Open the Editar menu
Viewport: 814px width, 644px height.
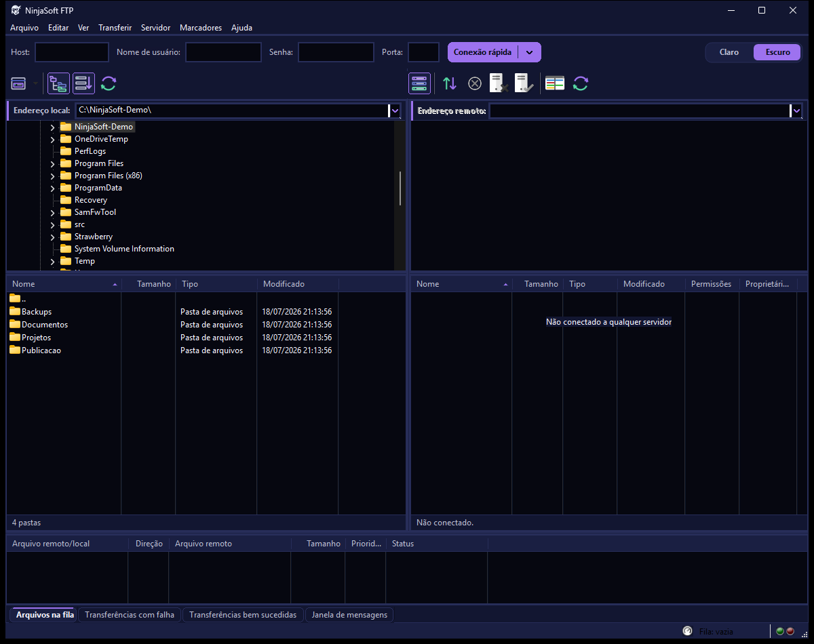pyautogui.click(x=58, y=28)
